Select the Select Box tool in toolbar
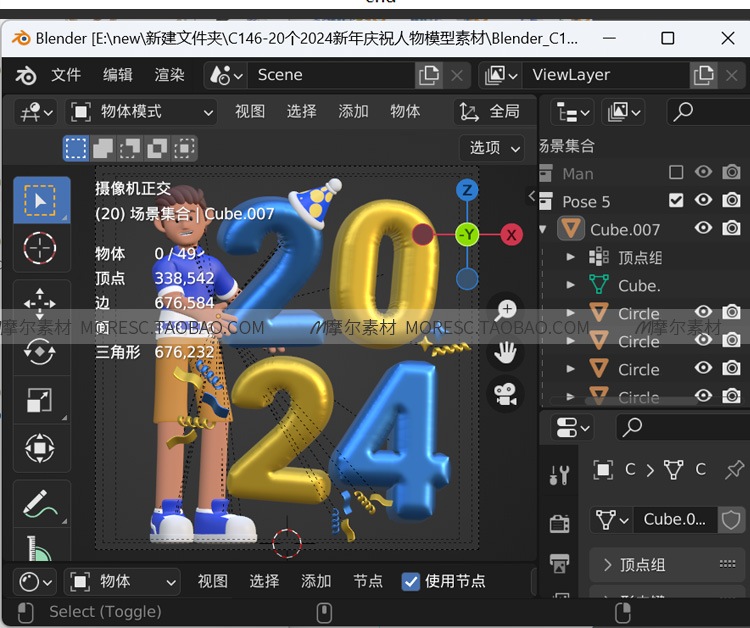This screenshot has width=750, height=628. point(42,200)
